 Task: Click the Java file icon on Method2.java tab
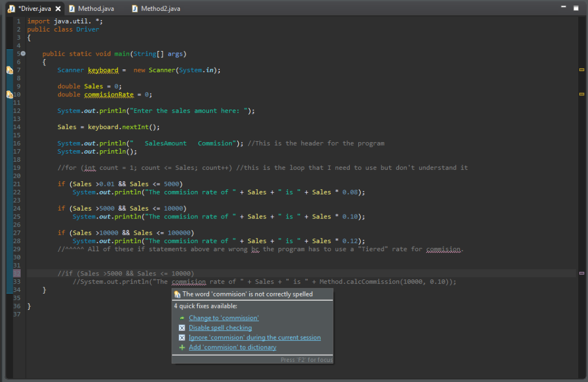click(134, 9)
